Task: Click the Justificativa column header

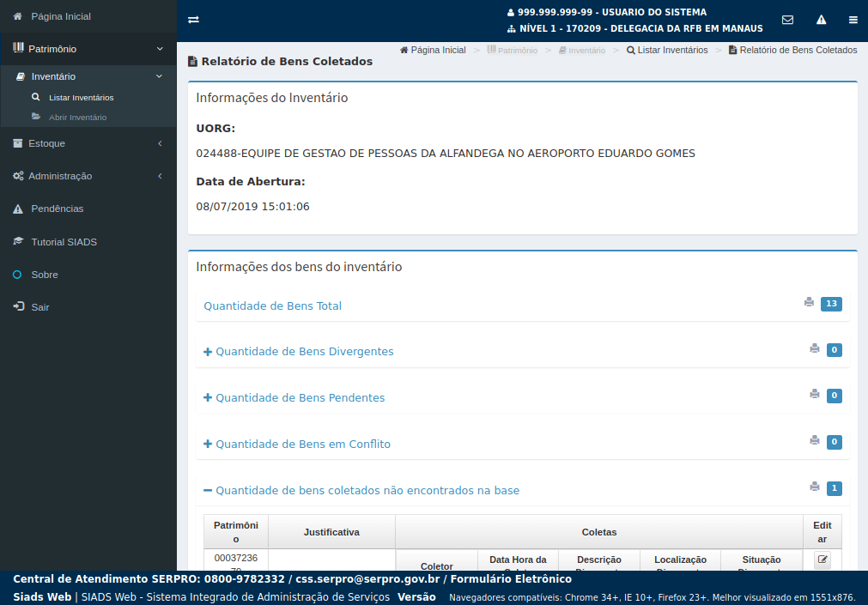Action: tap(331, 532)
